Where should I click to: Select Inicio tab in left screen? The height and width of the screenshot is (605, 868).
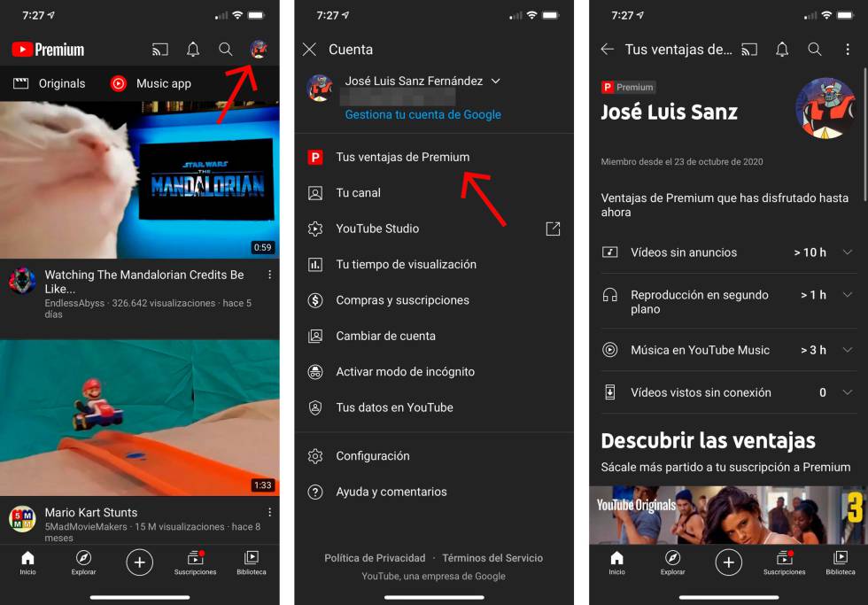27,563
